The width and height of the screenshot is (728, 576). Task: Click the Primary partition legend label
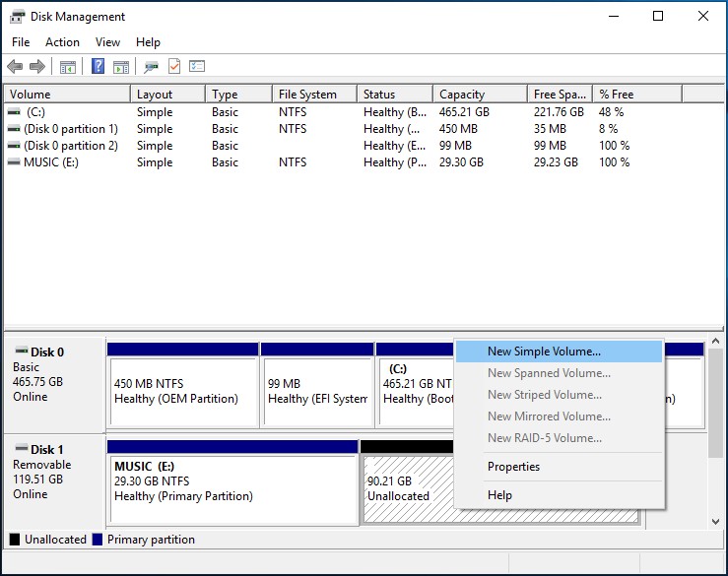(x=151, y=540)
